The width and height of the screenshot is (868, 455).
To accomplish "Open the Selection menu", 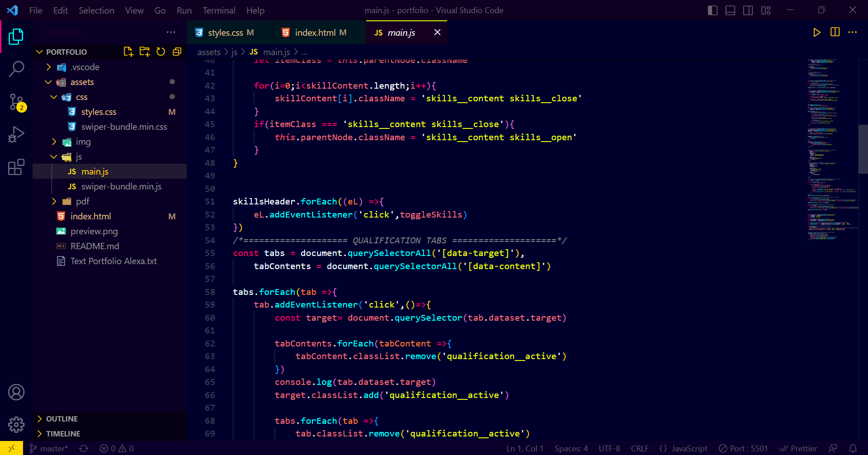I will (96, 10).
